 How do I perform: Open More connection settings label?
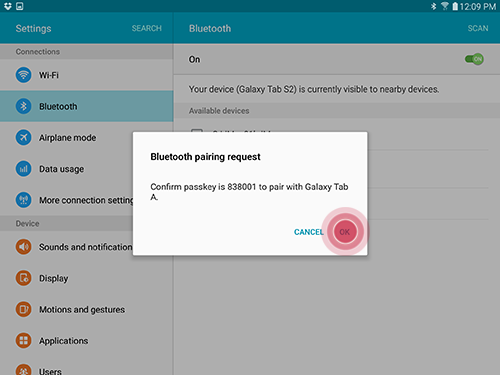[x=86, y=200]
